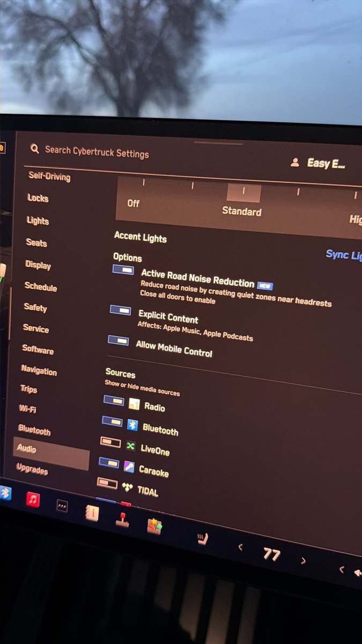Image resolution: width=362 pixels, height=644 pixels.
Task: Toggle the Caraoke source switch
Action: click(109, 463)
